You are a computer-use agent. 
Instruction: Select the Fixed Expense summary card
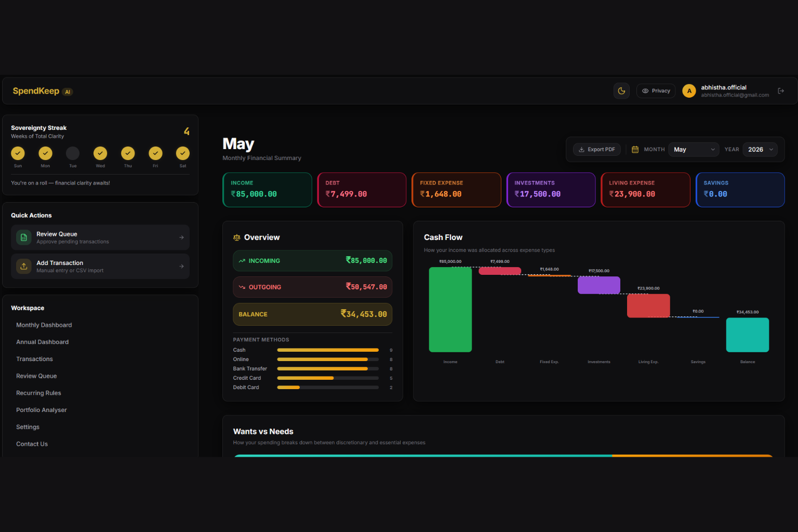[457, 190]
